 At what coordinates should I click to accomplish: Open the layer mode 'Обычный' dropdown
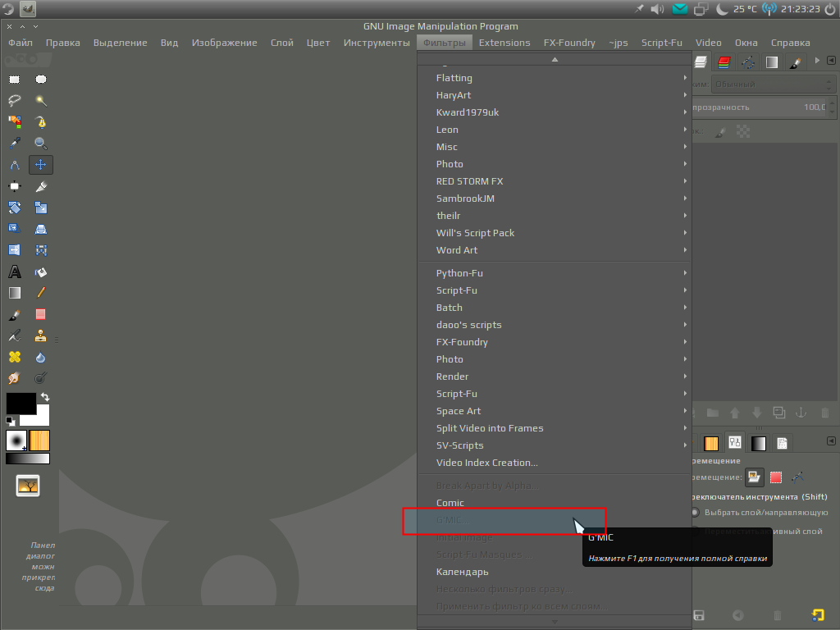[x=773, y=84]
